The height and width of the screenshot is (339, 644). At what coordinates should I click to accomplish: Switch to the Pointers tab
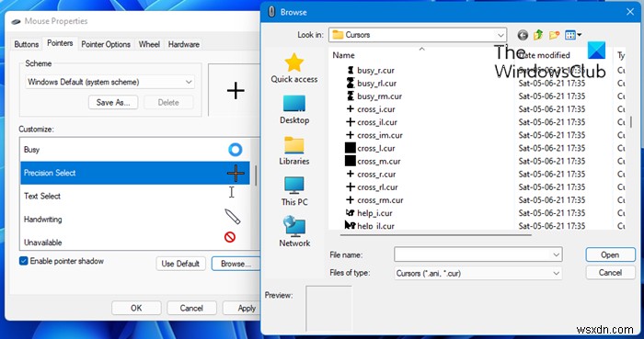[60, 43]
